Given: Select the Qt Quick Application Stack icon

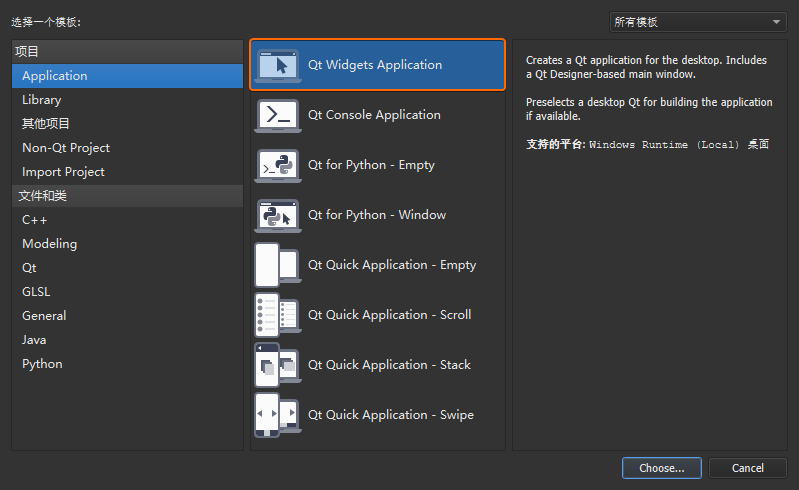Looking at the screenshot, I should tap(278, 365).
